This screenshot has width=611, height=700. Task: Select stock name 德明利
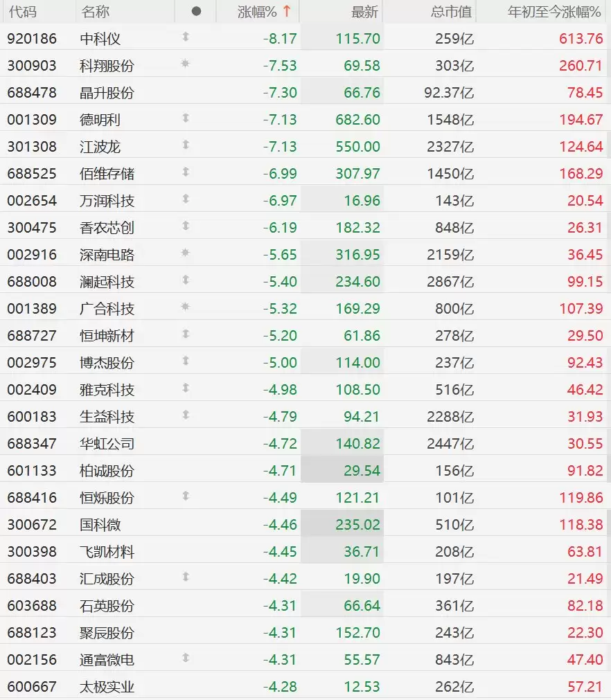(x=100, y=120)
